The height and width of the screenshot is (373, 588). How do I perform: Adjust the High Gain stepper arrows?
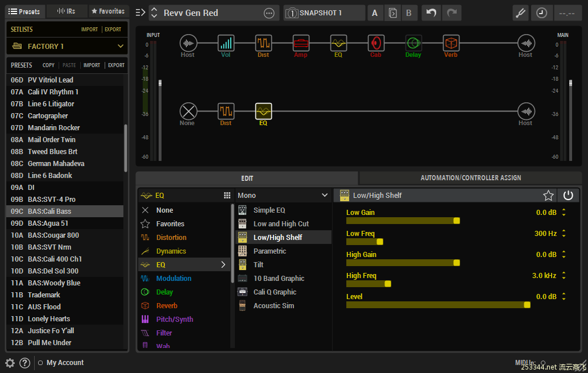[x=564, y=255]
